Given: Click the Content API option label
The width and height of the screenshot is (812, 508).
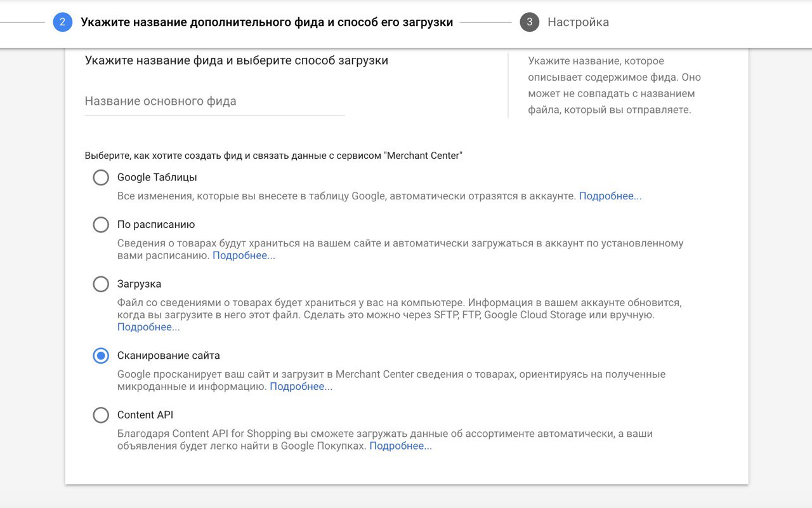Looking at the screenshot, I should pos(145,415).
